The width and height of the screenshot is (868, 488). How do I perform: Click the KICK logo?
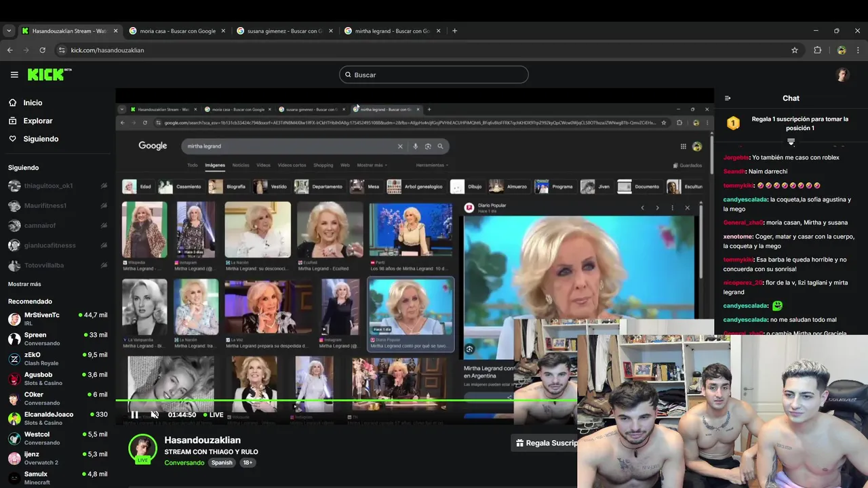coord(50,75)
